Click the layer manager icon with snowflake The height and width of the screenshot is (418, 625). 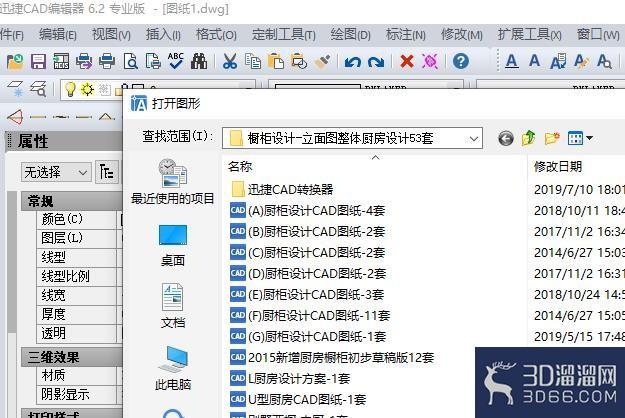(x=16, y=88)
